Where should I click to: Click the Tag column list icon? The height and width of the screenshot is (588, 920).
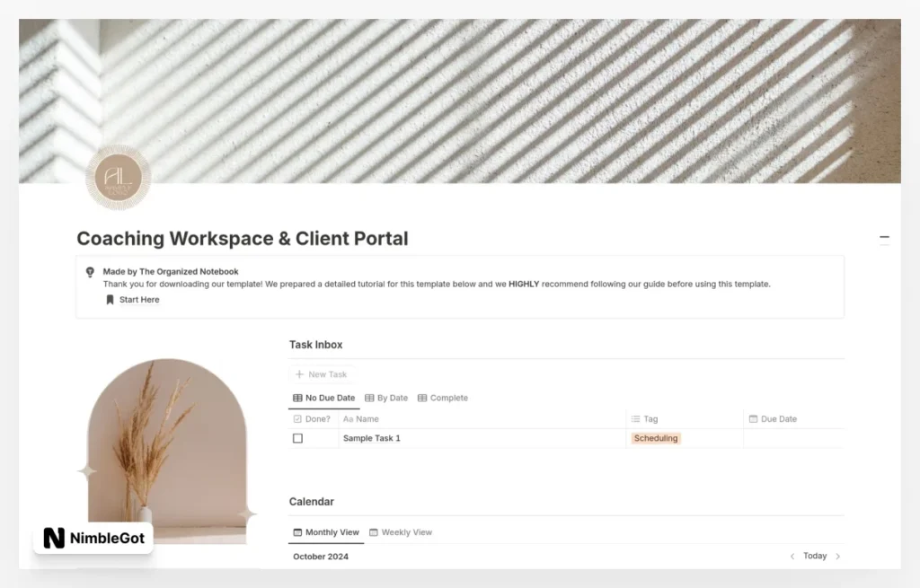[x=635, y=419]
